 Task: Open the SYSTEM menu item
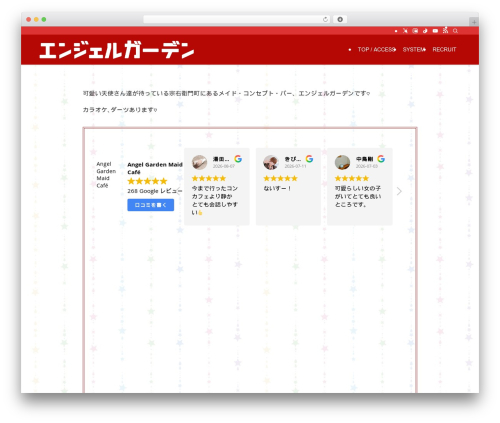click(414, 50)
